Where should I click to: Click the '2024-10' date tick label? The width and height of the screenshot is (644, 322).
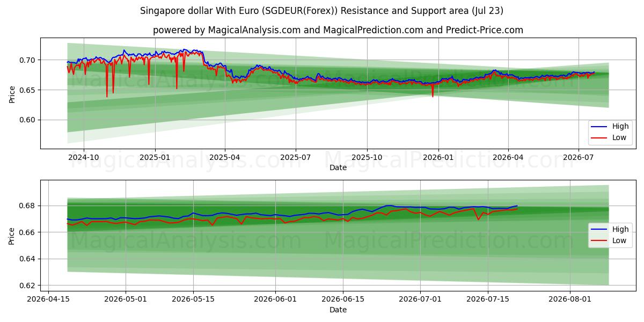tap(83, 157)
